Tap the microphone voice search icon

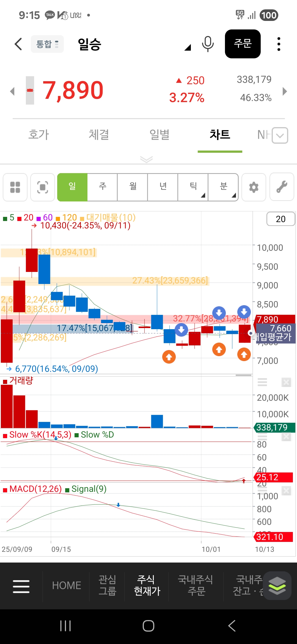pos(208,44)
